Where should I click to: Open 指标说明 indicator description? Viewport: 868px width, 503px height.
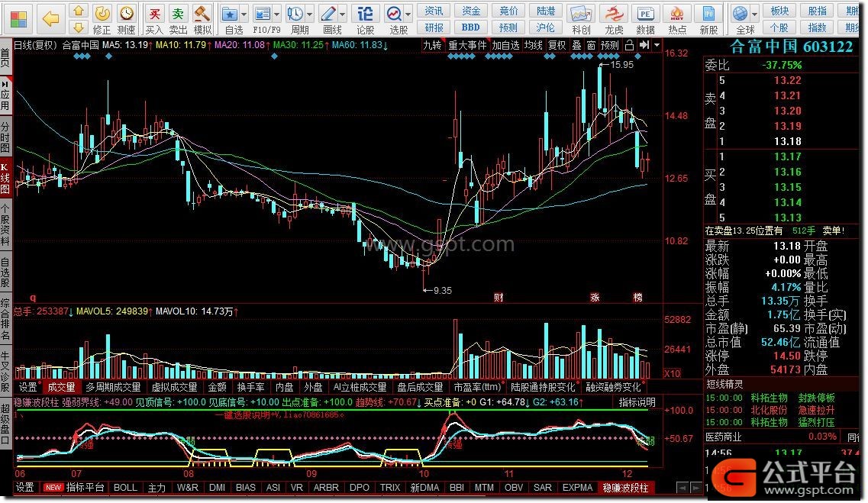pos(637,402)
